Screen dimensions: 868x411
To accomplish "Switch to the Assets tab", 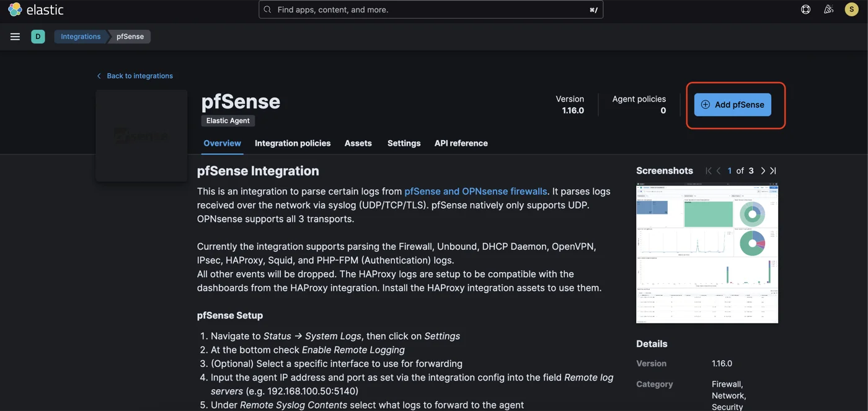I will click(358, 143).
